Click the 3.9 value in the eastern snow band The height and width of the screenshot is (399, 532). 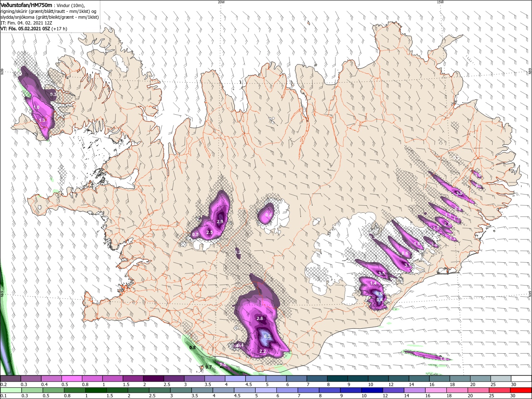pyautogui.click(x=459, y=193)
